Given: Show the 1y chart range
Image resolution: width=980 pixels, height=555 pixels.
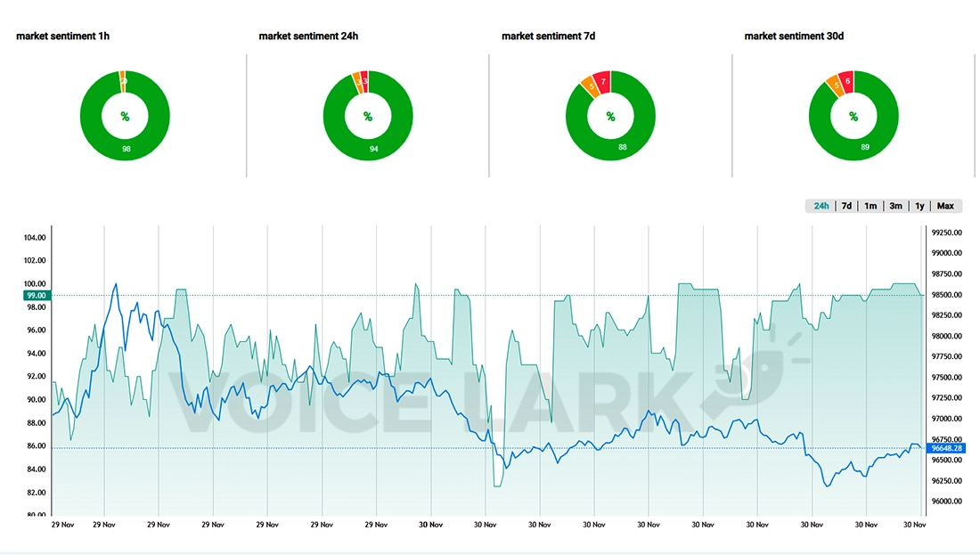Looking at the screenshot, I should [919, 206].
